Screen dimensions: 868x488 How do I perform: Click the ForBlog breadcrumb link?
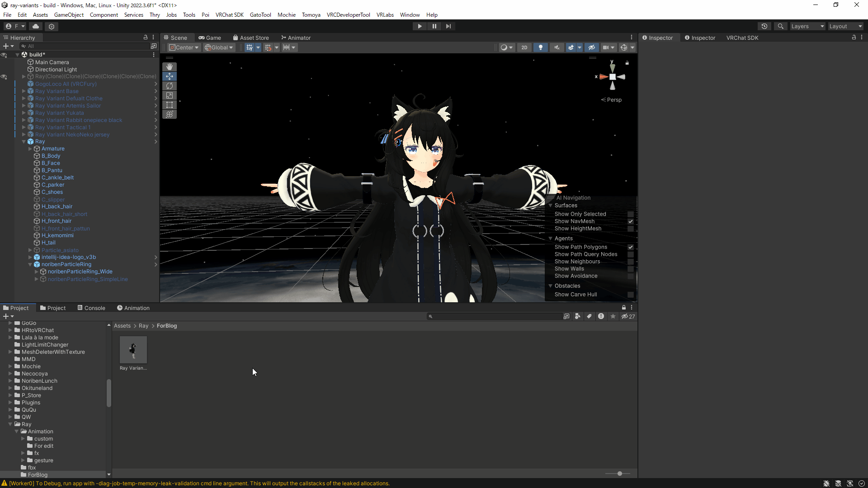click(x=166, y=326)
